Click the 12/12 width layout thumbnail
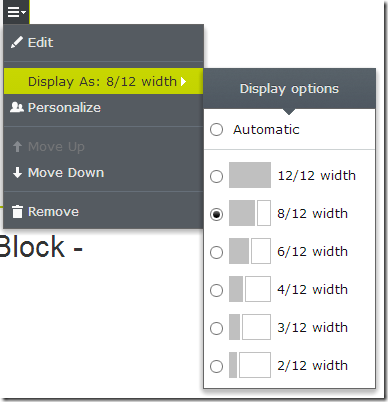388x402 pixels. click(250, 175)
